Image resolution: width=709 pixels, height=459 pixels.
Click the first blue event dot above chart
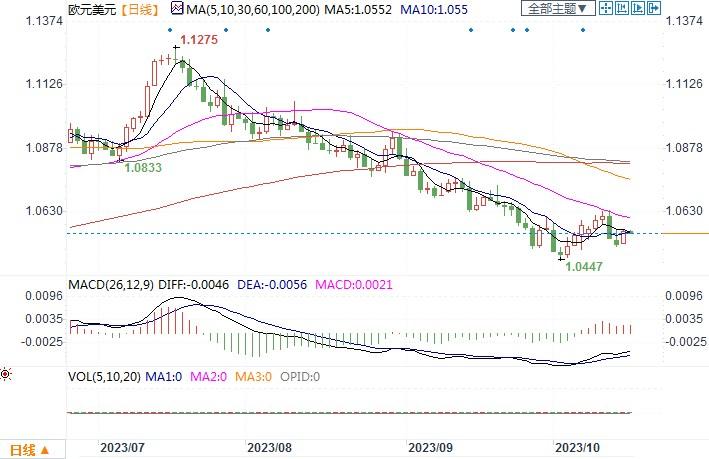coord(170,30)
